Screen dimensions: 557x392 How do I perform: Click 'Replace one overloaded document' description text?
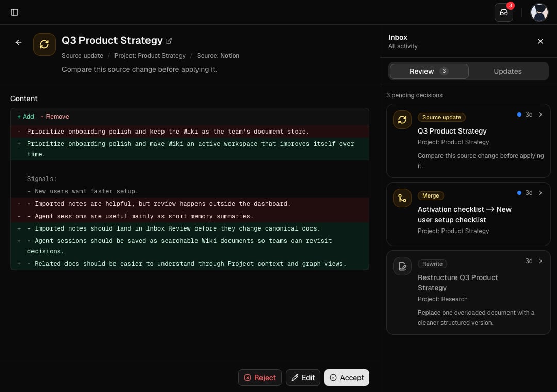[476, 318]
